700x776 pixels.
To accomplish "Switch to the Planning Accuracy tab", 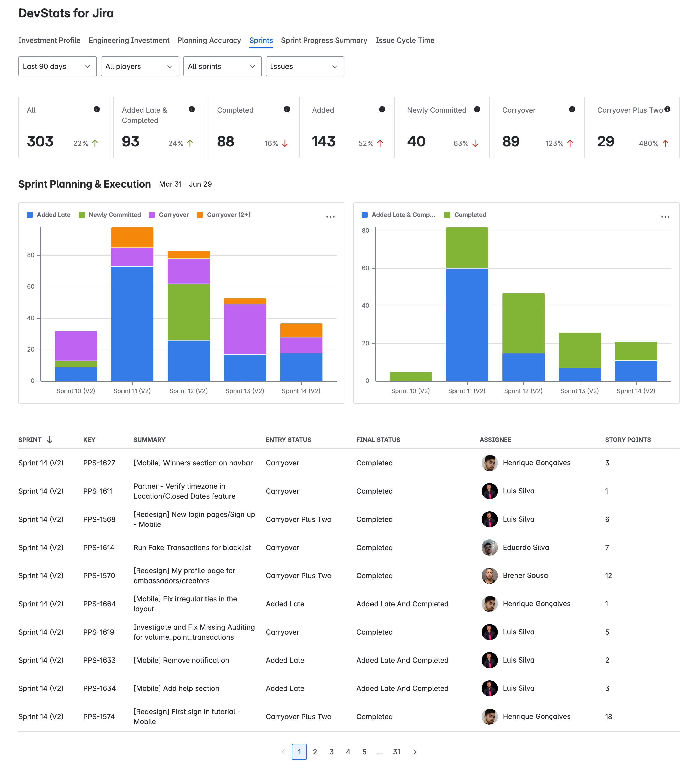I will [209, 40].
